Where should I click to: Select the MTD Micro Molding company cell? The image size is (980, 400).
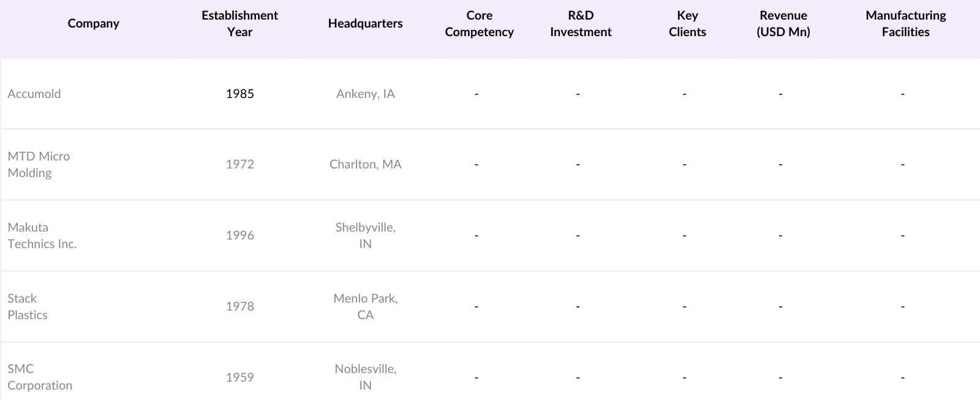(39, 164)
